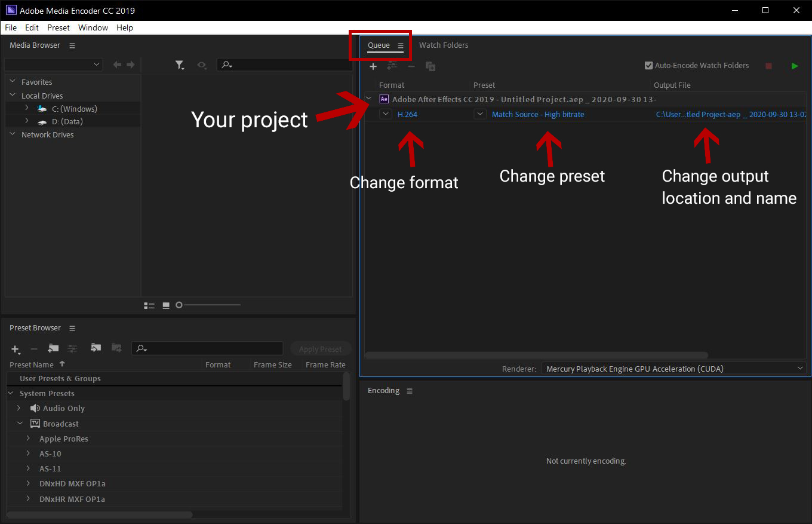
Task: Open the Preset menu in menu bar
Action: pyautogui.click(x=59, y=27)
